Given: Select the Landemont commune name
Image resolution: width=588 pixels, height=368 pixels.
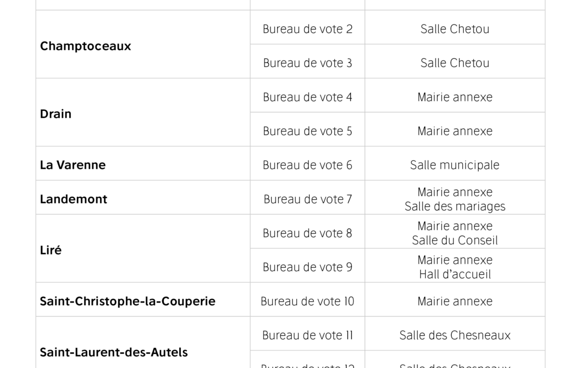Looking at the screenshot, I should click(x=73, y=199).
